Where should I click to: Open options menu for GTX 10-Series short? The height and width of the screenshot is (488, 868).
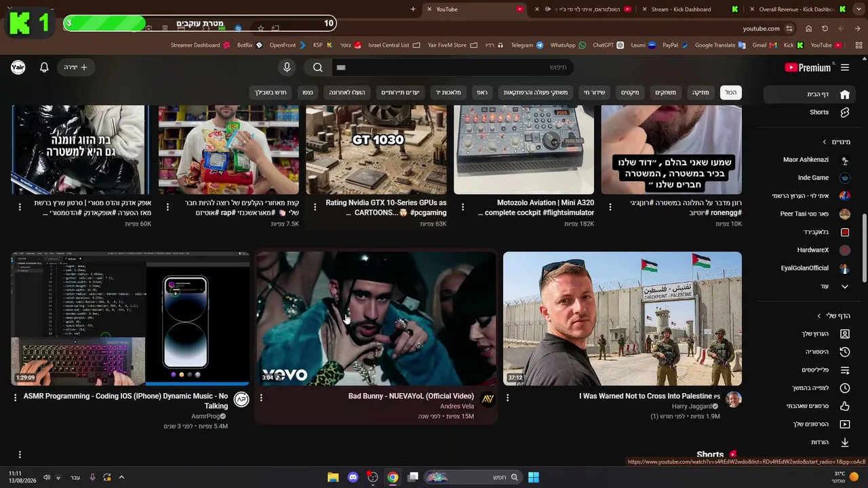click(x=315, y=207)
